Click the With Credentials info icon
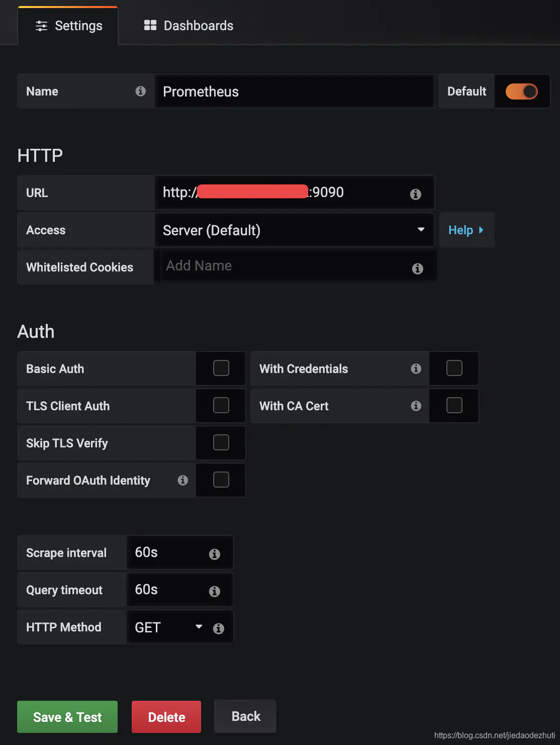Viewport: 560px width, 745px height. point(416,368)
